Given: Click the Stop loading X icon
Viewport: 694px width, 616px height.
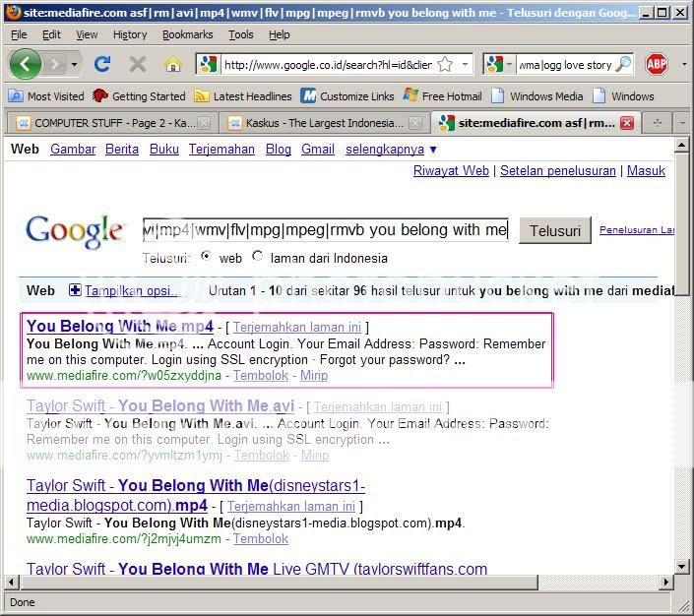Looking at the screenshot, I should (138, 65).
